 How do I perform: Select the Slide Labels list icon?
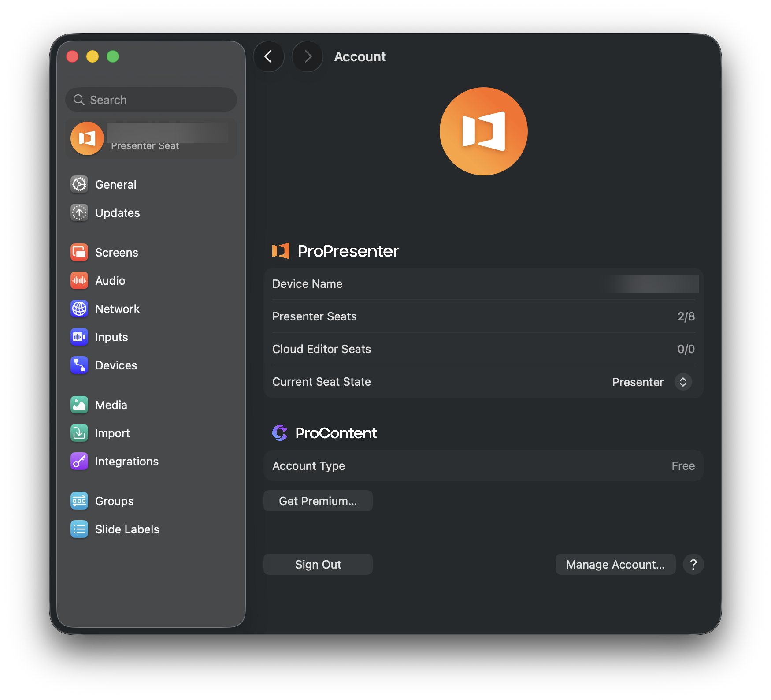[x=79, y=529]
